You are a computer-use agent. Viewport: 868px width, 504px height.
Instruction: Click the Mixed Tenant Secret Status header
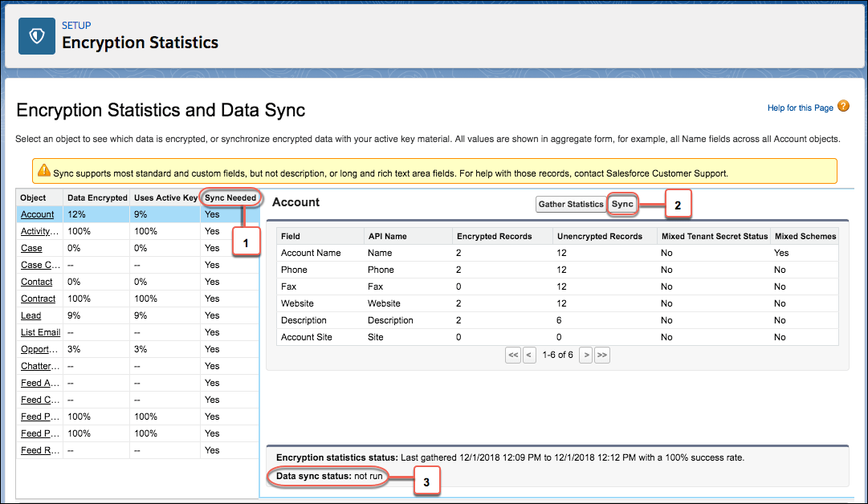point(715,236)
